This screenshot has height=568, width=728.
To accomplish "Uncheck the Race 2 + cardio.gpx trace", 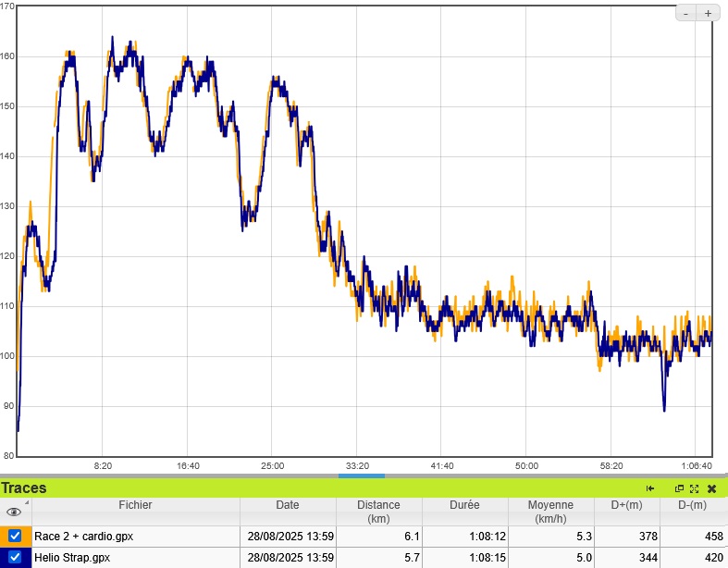I will (x=15, y=536).
